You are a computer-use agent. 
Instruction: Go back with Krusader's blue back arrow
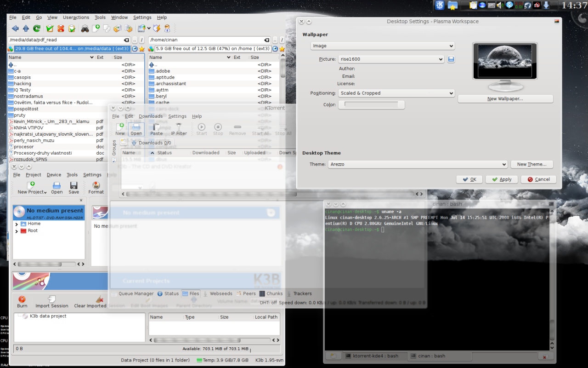click(x=15, y=29)
